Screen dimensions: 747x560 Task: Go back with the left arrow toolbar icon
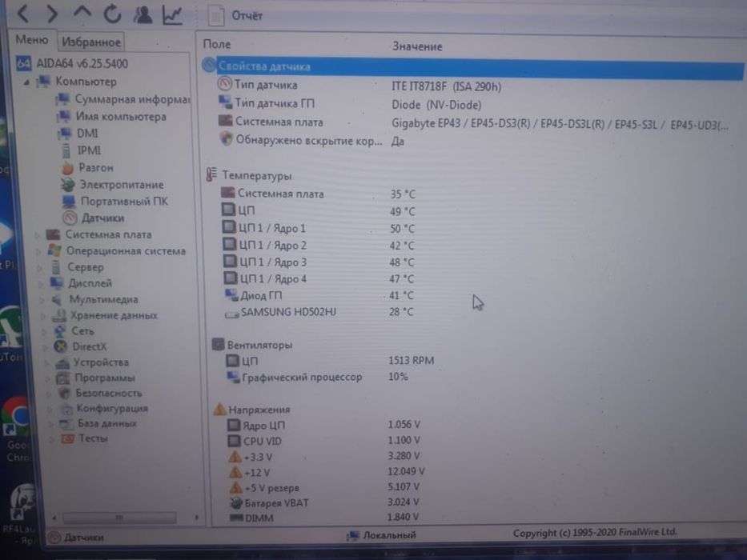tap(23, 13)
